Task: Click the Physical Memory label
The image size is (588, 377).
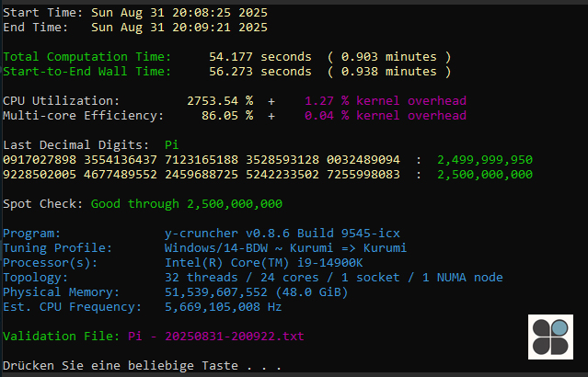Action: pos(61,292)
